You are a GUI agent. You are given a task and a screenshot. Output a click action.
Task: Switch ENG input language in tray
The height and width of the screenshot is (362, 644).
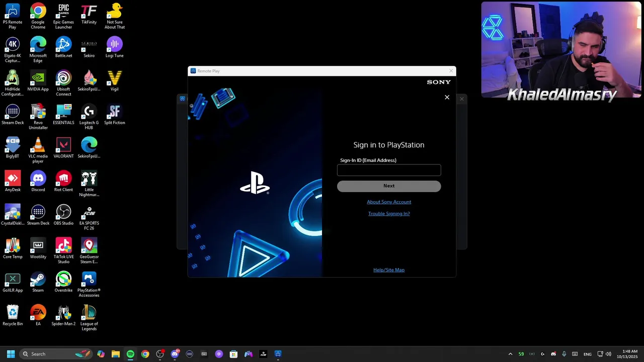point(587,354)
